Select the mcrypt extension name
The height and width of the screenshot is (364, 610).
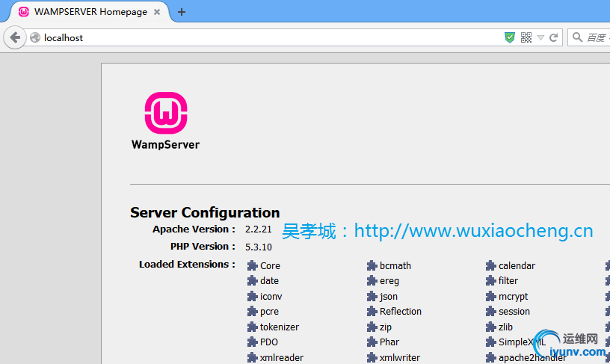(513, 297)
